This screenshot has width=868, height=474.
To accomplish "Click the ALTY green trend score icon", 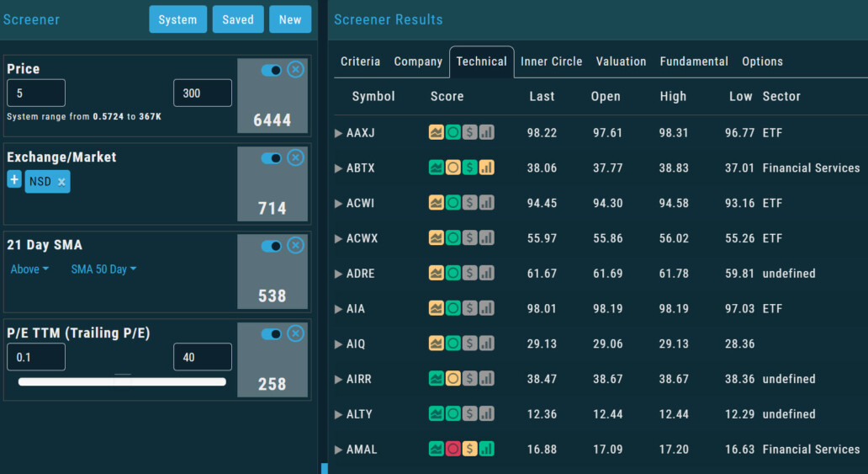I will coord(437,413).
